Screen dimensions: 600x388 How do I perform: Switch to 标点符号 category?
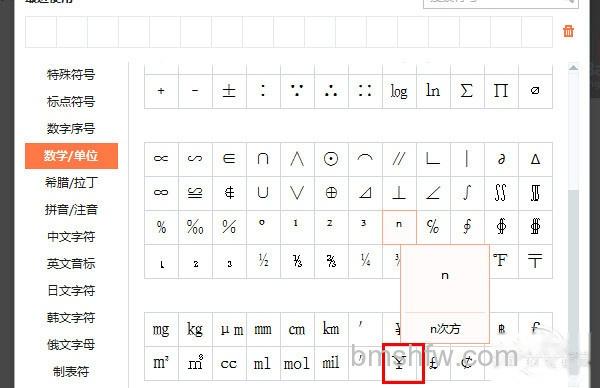click(x=71, y=101)
